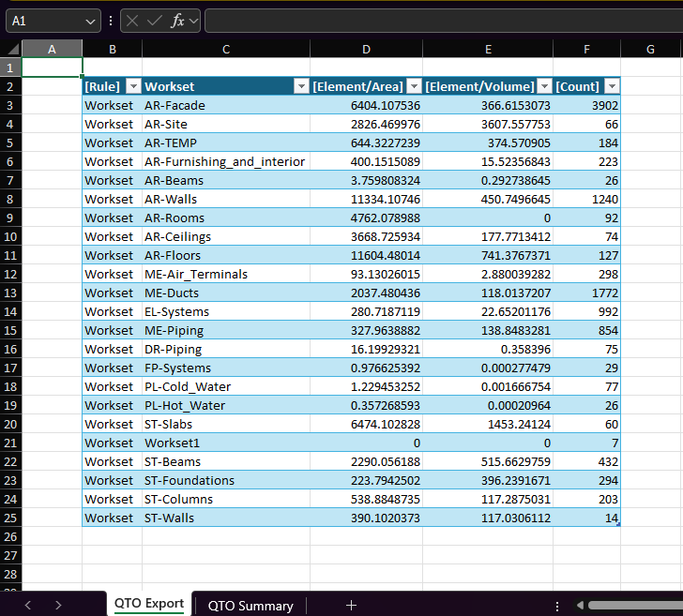Click the AR-Facade cell
This screenshot has height=616, width=683.
tap(226, 105)
